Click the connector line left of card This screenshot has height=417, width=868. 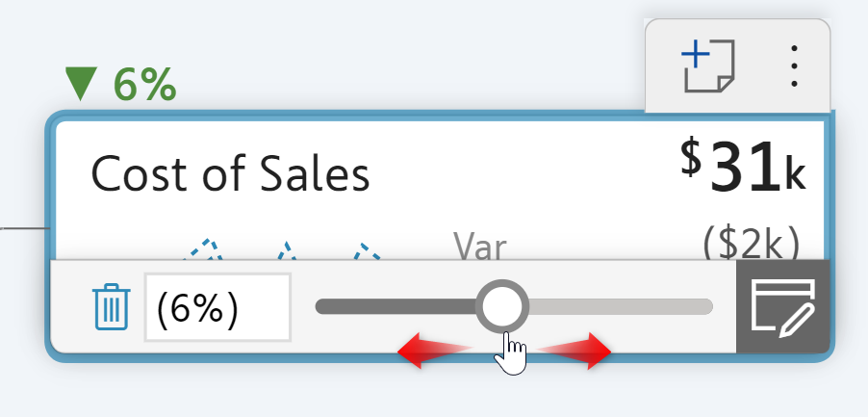[24, 228]
